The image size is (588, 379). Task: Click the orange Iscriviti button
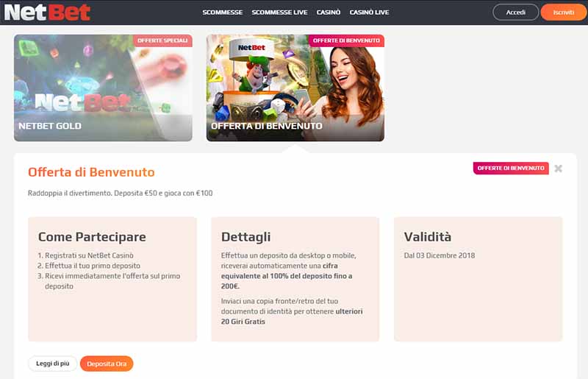click(564, 13)
